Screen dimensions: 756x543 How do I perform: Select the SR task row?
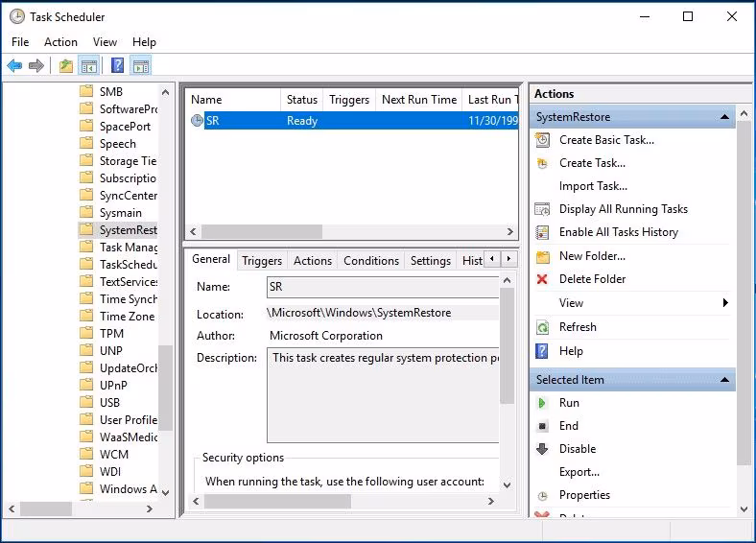(352, 121)
